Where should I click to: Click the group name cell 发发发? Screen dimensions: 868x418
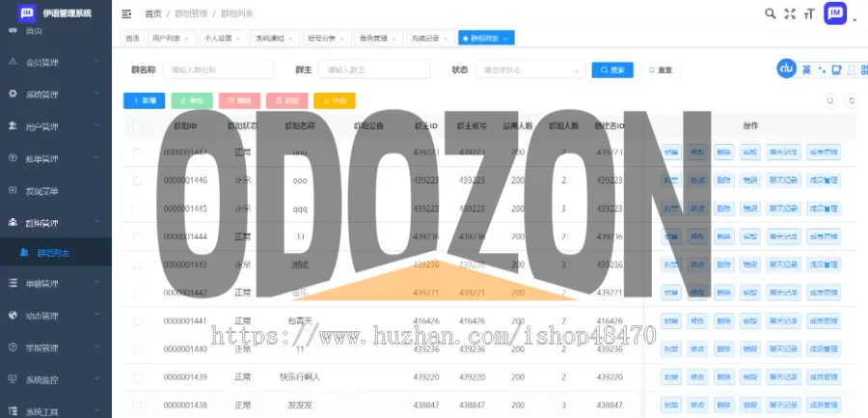(300, 405)
